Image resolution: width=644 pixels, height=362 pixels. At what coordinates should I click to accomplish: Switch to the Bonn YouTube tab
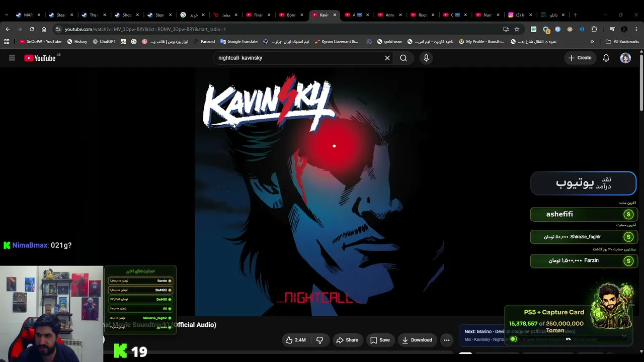[x=291, y=15]
